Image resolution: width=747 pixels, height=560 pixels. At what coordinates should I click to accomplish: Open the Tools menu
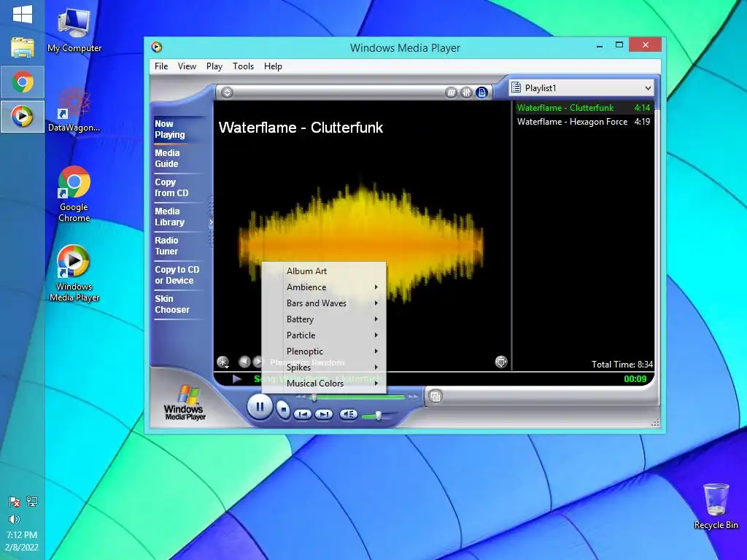tap(243, 66)
